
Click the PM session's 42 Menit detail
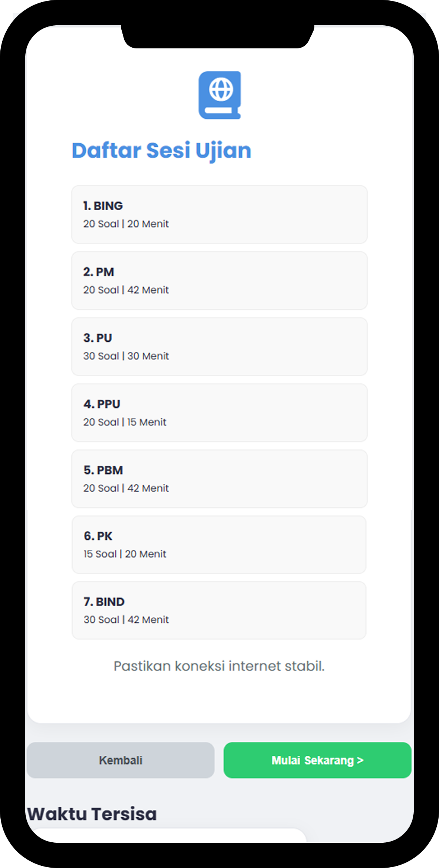(148, 290)
